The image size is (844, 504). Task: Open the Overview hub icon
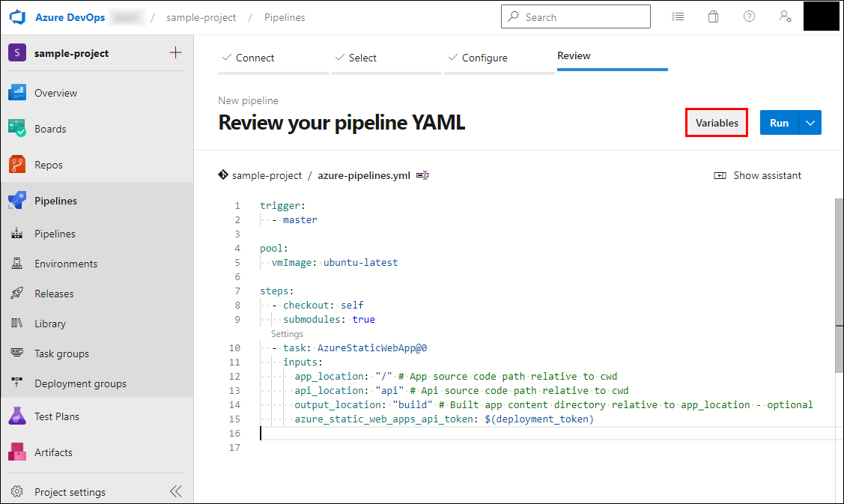17,93
